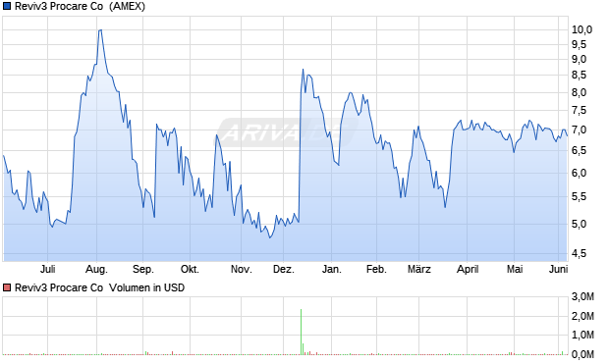Click the 8,5 price axis value

[x=579, y=76]
